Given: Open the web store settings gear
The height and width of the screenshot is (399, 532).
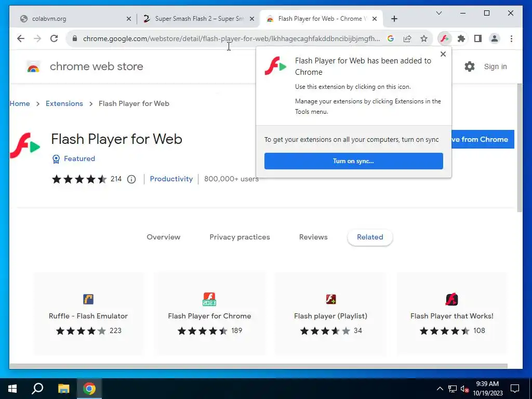Looking at the screenshot, I should [470, 66].
